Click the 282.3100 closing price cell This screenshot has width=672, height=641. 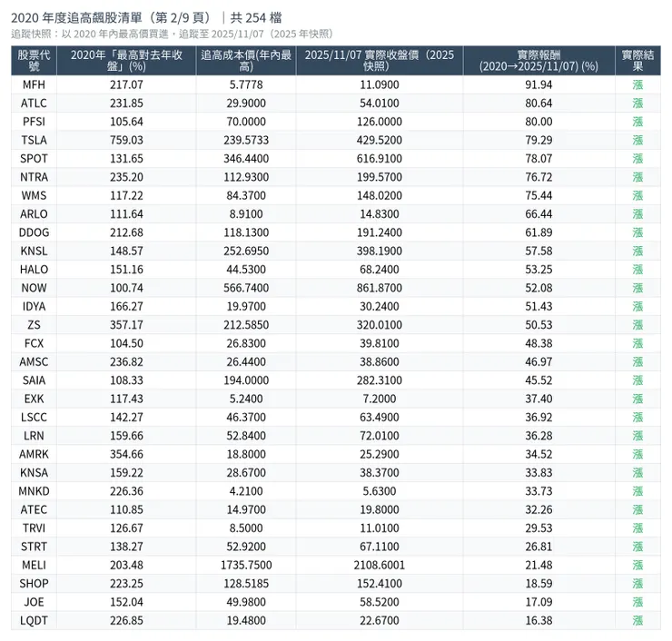tap(380, 380)
